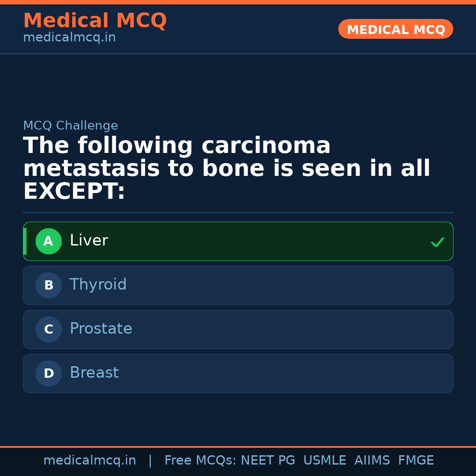
Task: Click the FMGE label in the footer
Action: pos(416,460)
